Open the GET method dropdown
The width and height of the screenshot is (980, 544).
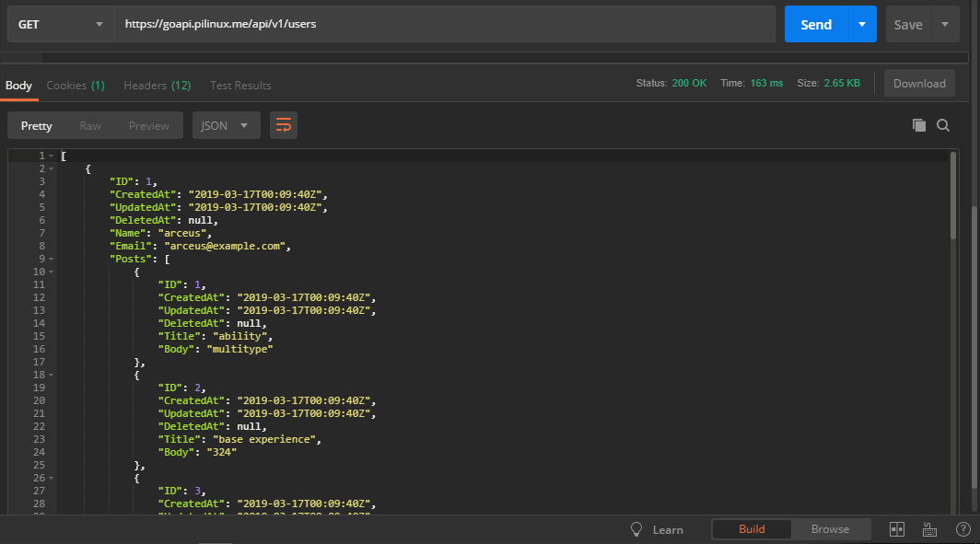[x=61, y=24]
